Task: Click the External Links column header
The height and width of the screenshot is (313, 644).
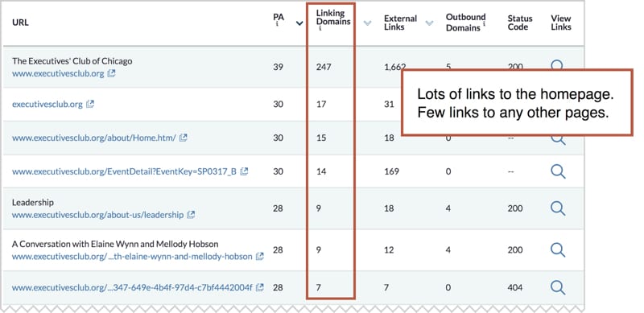Action: click(400, 23)
